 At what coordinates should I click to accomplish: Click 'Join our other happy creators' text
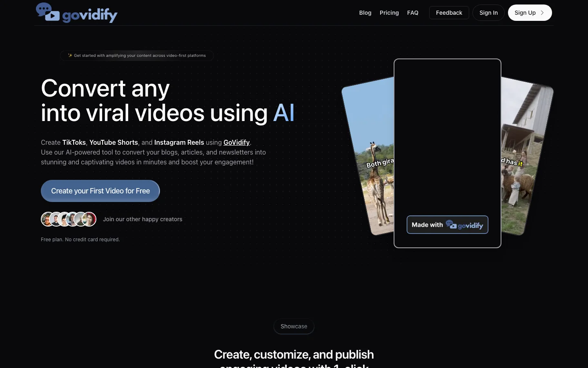click(x=143, y=219)
